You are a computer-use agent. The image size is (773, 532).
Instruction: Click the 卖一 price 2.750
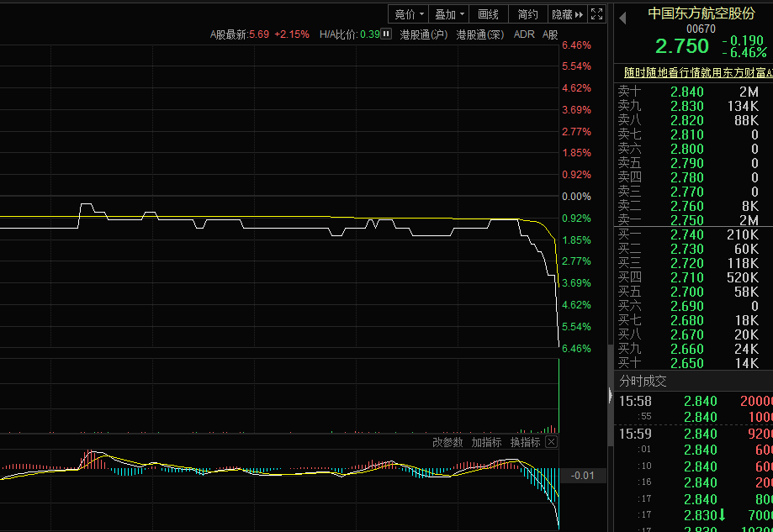click(686, 220)
